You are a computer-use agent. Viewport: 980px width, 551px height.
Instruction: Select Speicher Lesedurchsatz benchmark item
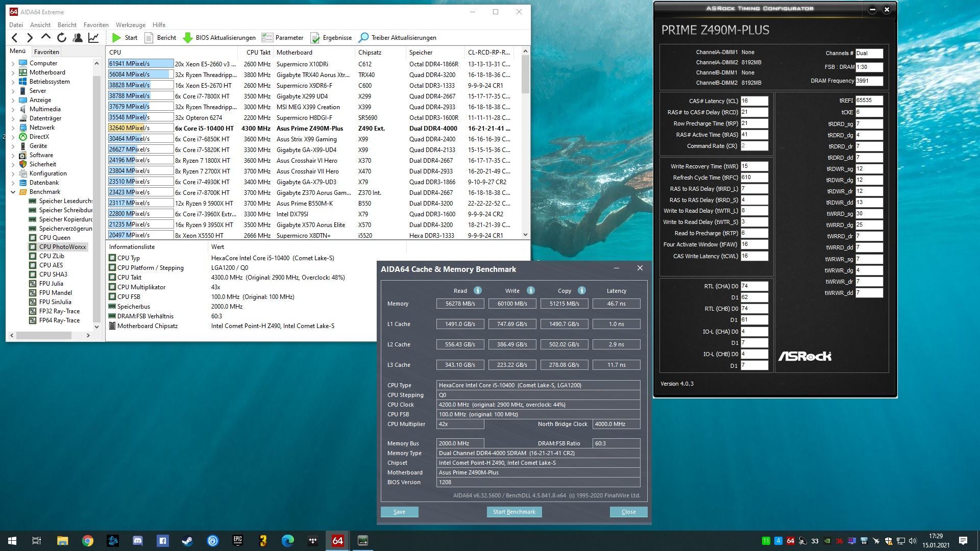coord(66,201)
